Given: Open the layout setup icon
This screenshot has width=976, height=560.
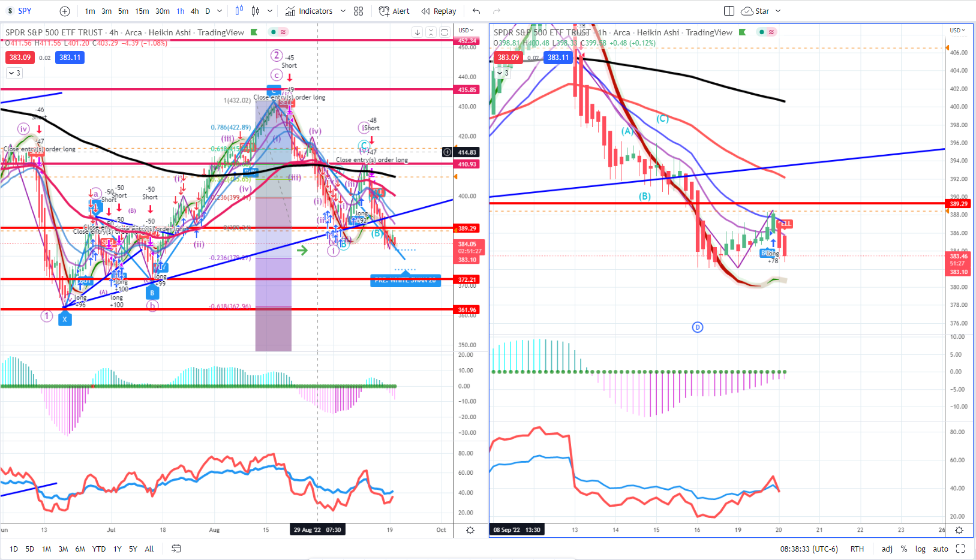Looking at the screenshot, I should [x=729, y=11].
